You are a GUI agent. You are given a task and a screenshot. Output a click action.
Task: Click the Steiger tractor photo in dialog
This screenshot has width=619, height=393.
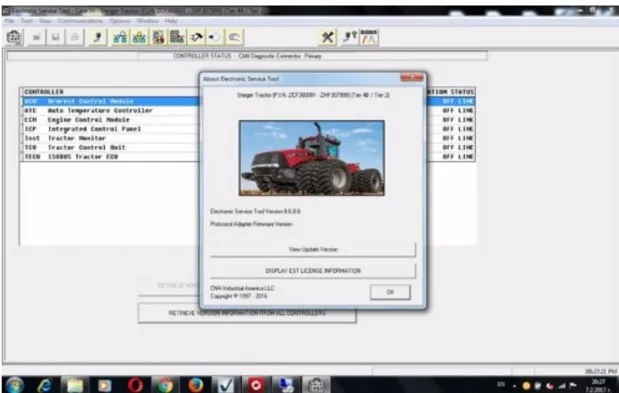311,158
